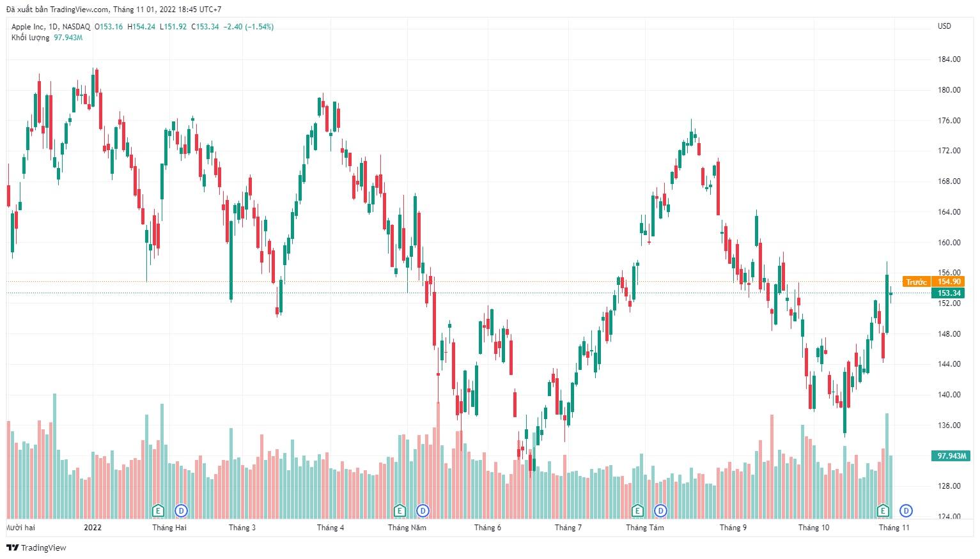Screen dimensions: 980x559
Task: Click the 140.00 price axis label
Action: [949, 395]
